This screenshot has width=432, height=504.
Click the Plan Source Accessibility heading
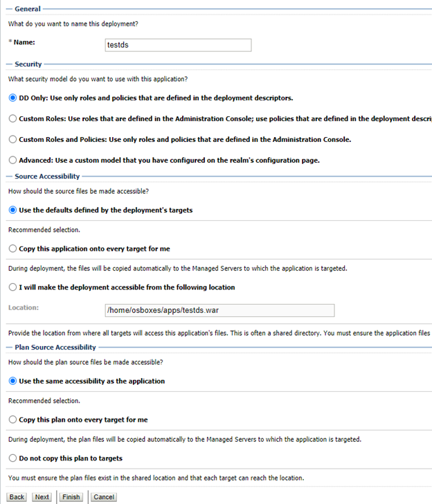[55, 348]
